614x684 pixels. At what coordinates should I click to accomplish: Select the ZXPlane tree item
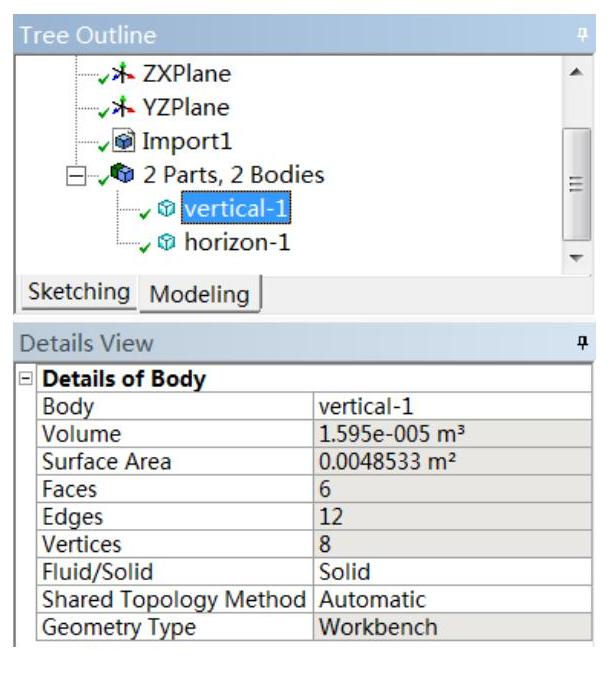click(x=187, y=74)
